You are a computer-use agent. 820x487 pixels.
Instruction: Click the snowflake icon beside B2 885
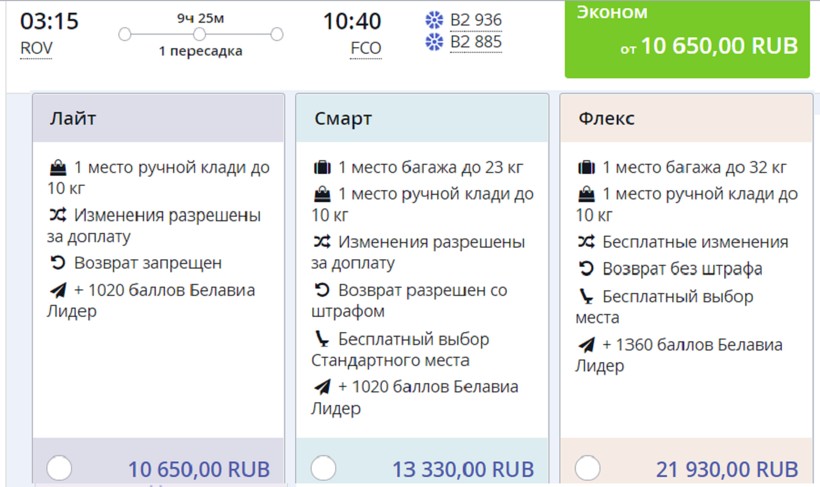click(x=435, y=42)
